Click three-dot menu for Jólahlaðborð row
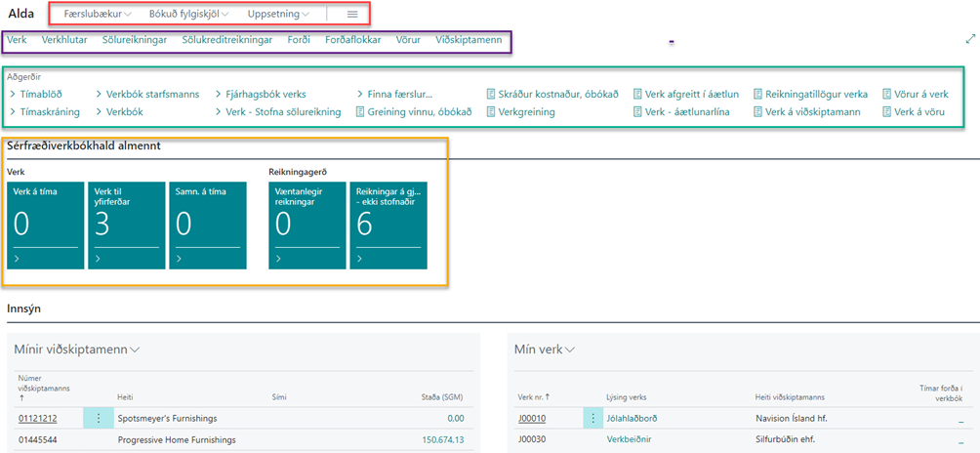This screenshot has width=980, height=453. coord(592,418)
